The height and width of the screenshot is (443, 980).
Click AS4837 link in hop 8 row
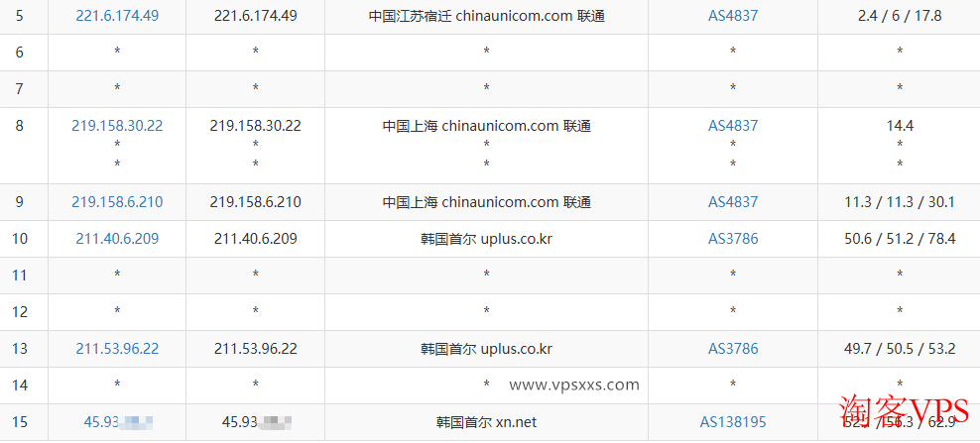(732, 126)
